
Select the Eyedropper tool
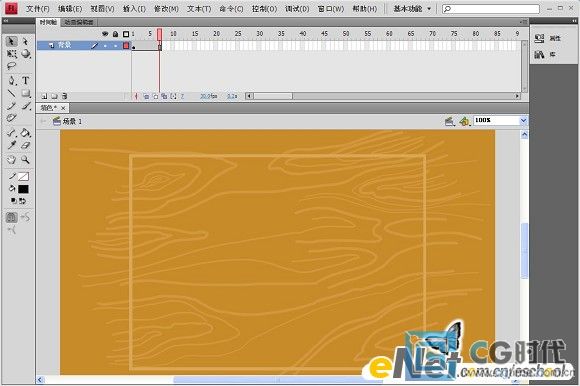click(11, 145)
